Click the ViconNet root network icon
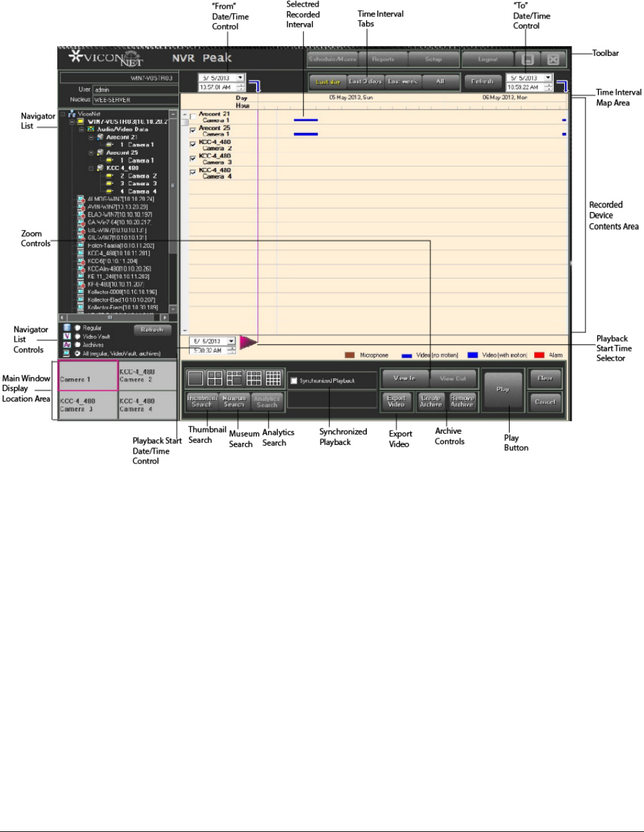The image size is (644, 832). point(72,114)
